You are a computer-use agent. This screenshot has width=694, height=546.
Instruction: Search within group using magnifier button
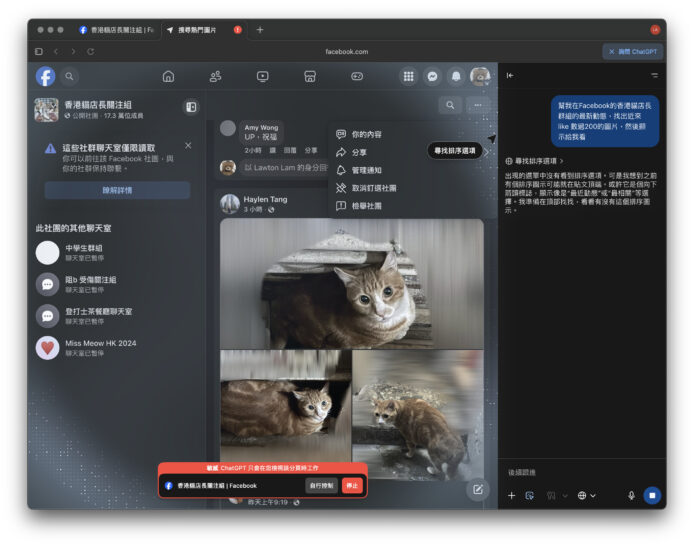(x=451, y=105)
